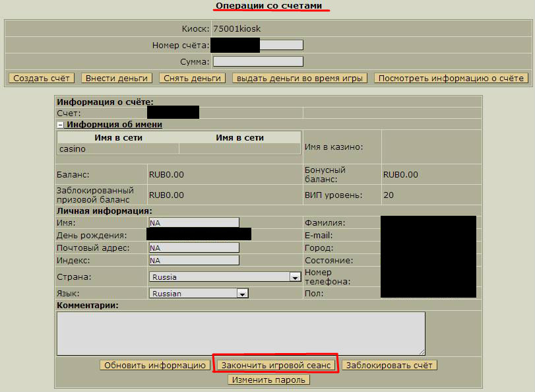Click the Имя в казино label

334,147
